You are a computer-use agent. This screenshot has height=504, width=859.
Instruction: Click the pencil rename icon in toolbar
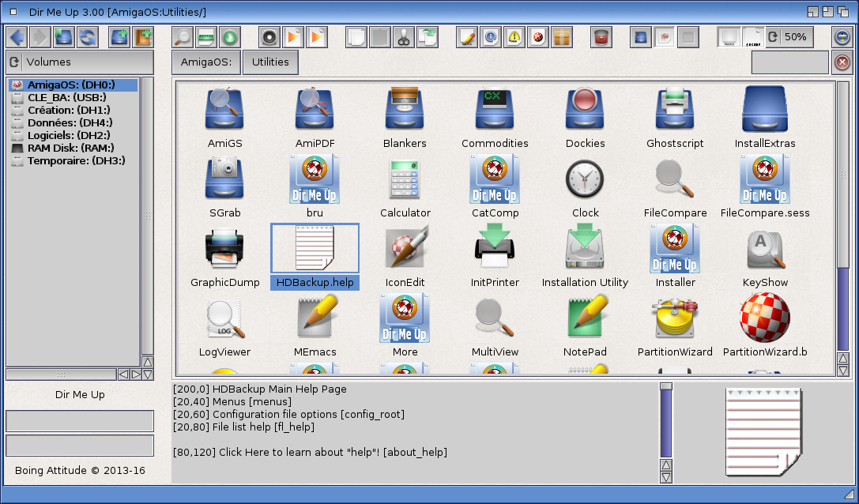pyautogui.click(x=467, y=36)
